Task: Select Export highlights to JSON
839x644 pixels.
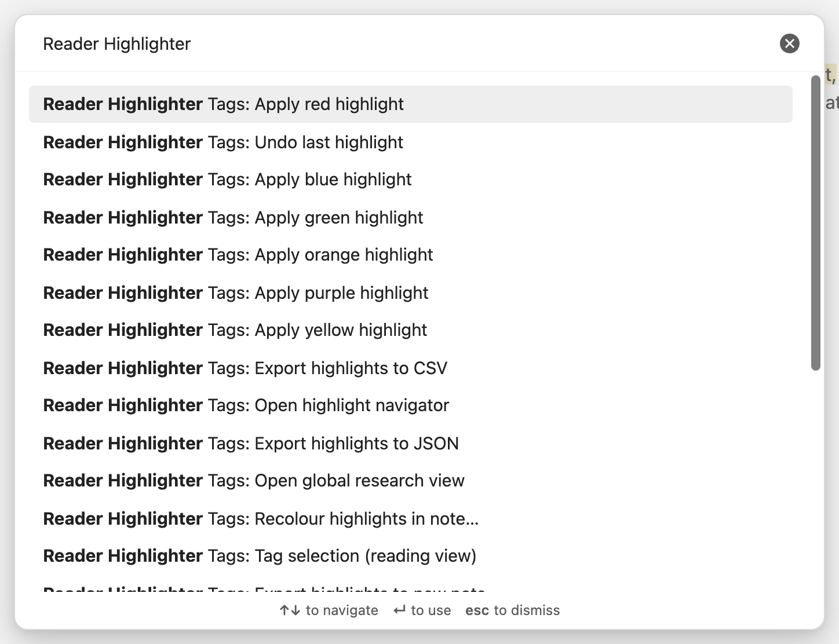Action: pos(411,443)
